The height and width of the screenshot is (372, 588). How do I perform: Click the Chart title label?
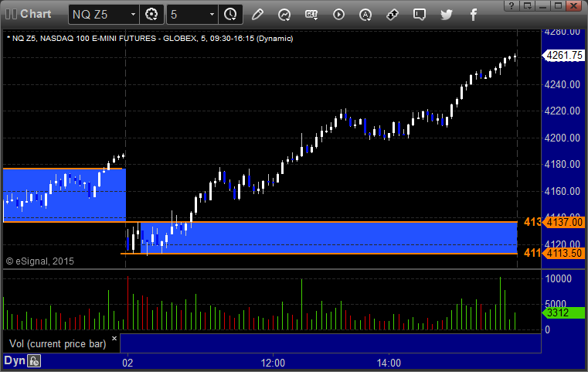pyautogui.click(x=36, y=14)
